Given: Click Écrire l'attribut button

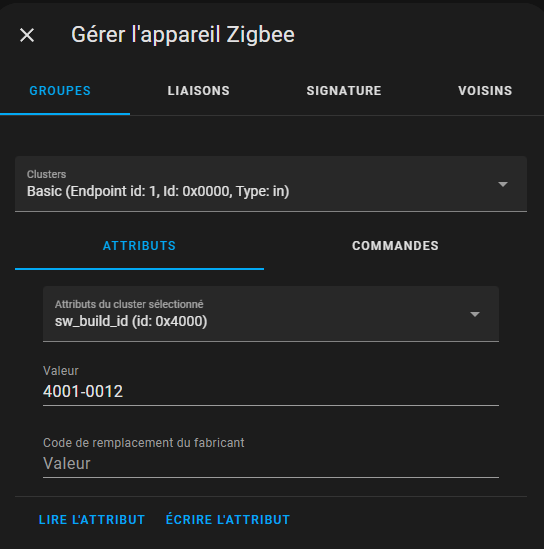Looking at the screenshot, I should coord(228,520).
